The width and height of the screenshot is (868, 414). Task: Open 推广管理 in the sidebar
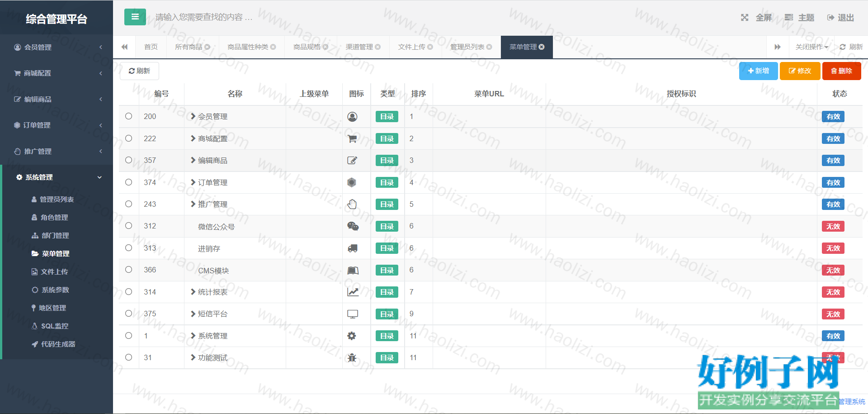click(x=57, y=151)
